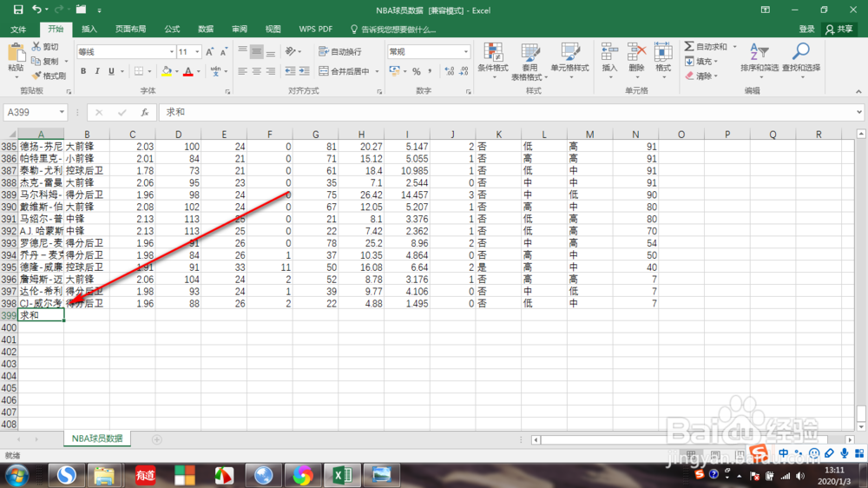This screenshot has height=488, width=868.
Task: Expand the formula bar
Action: pos(858,112)
